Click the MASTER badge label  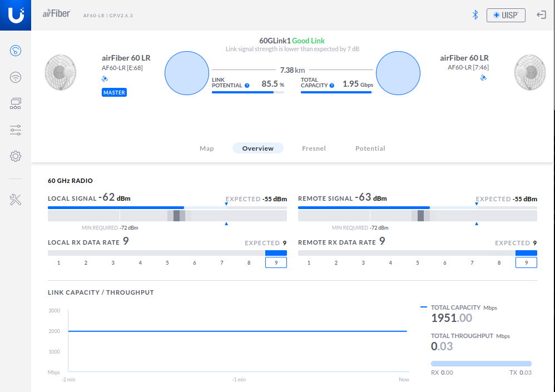pos(114,92)
